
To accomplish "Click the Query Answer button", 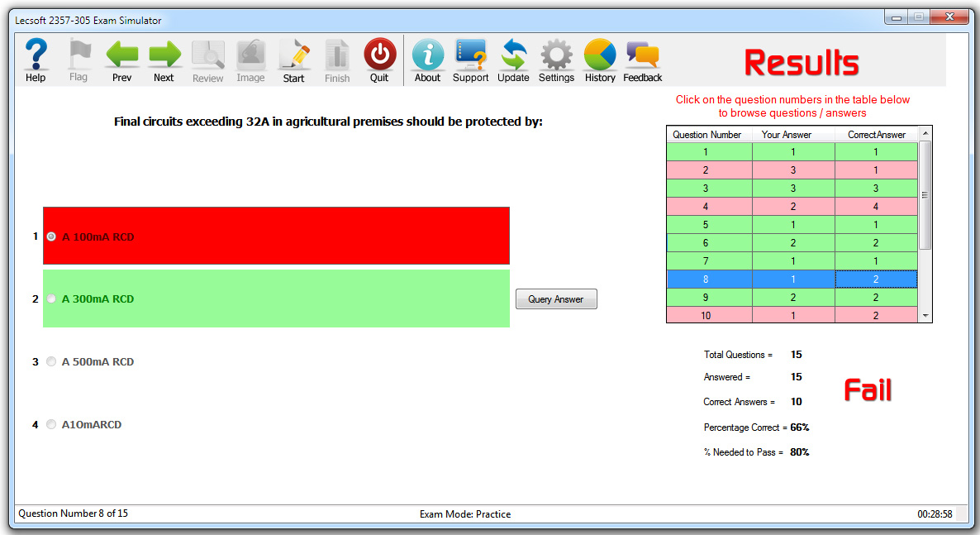I will (556, 299).
